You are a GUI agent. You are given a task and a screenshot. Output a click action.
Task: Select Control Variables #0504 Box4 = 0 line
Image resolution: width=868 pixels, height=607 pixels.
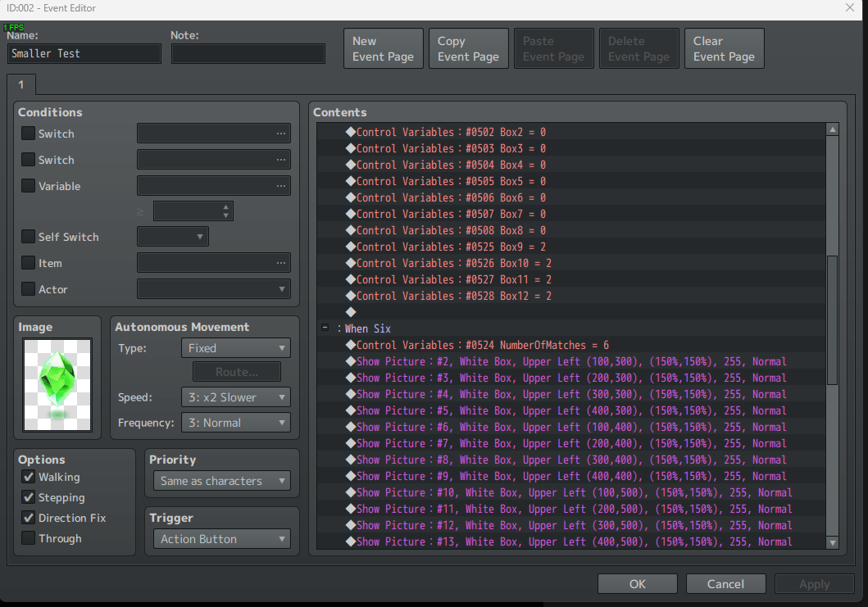(571, 165)
